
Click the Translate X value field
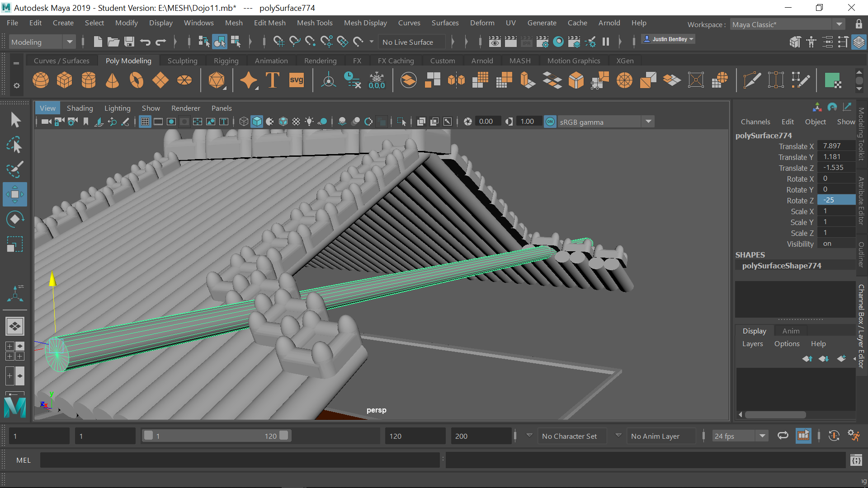tap(836, 146)
